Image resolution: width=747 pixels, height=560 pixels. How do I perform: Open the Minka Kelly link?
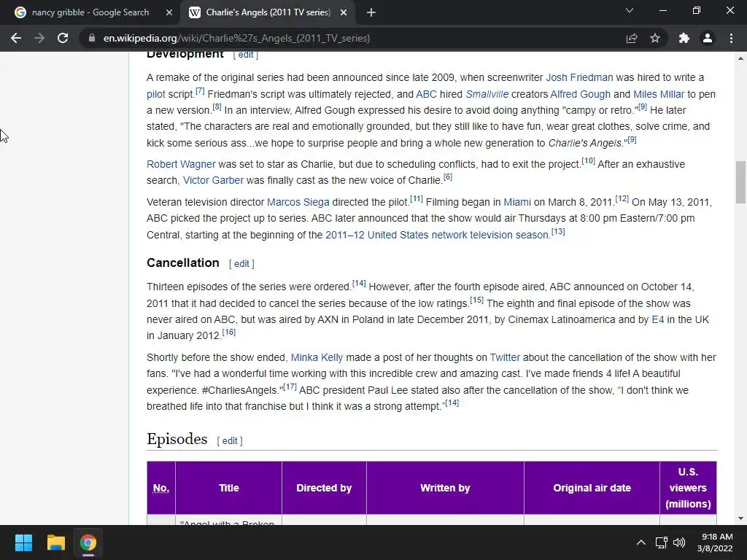tap(317, 357)
